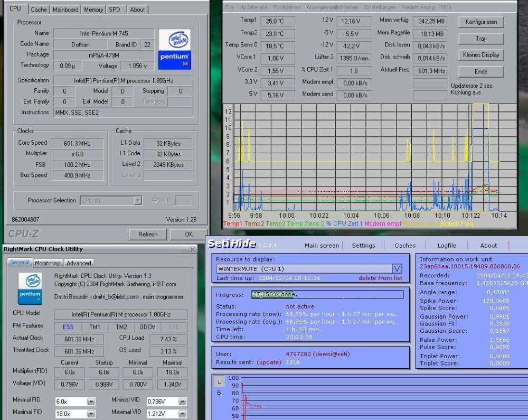Click the Tray button
This screenshot has height=420, width=528.
tap(481, 39)
